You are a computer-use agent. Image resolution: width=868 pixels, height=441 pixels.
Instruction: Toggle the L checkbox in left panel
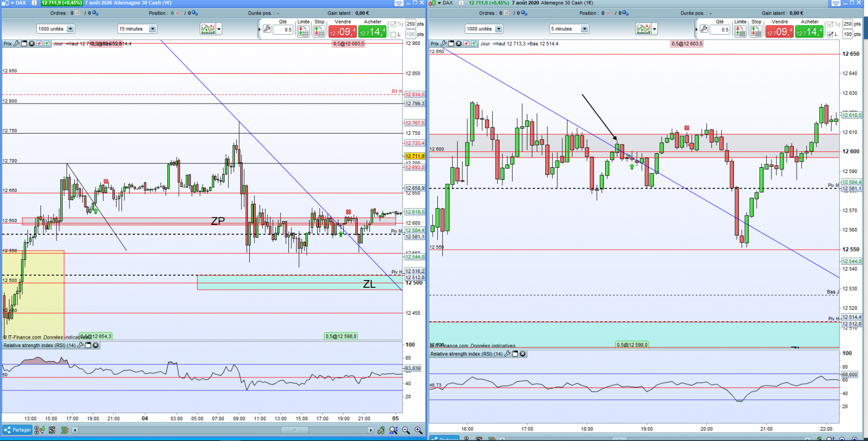click(x=393, y=34)
